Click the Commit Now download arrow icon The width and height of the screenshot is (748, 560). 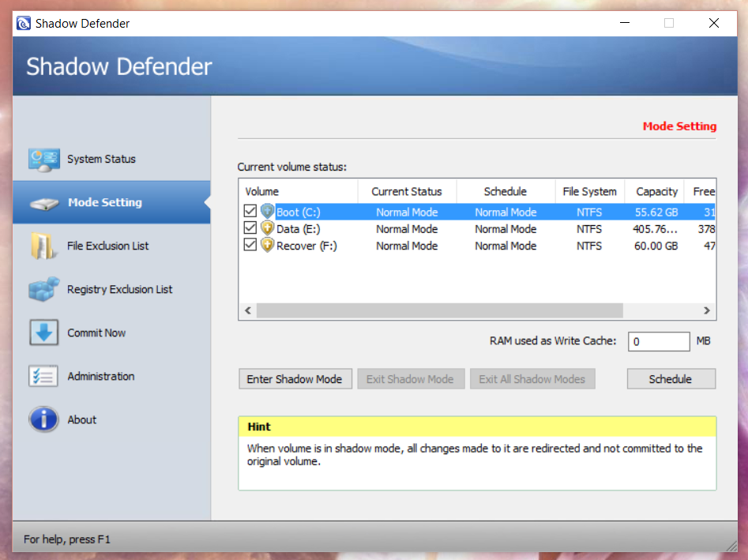point(44,333)
